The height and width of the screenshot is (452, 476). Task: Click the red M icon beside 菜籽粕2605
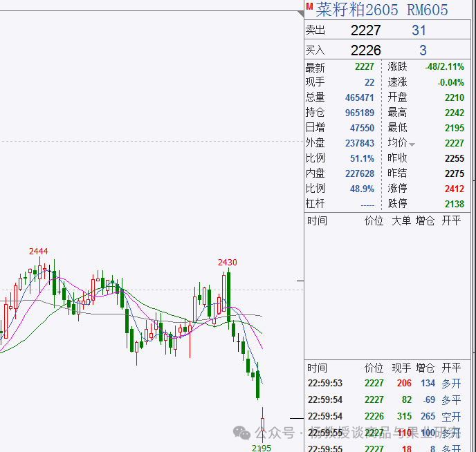click(x=309, y=6)
